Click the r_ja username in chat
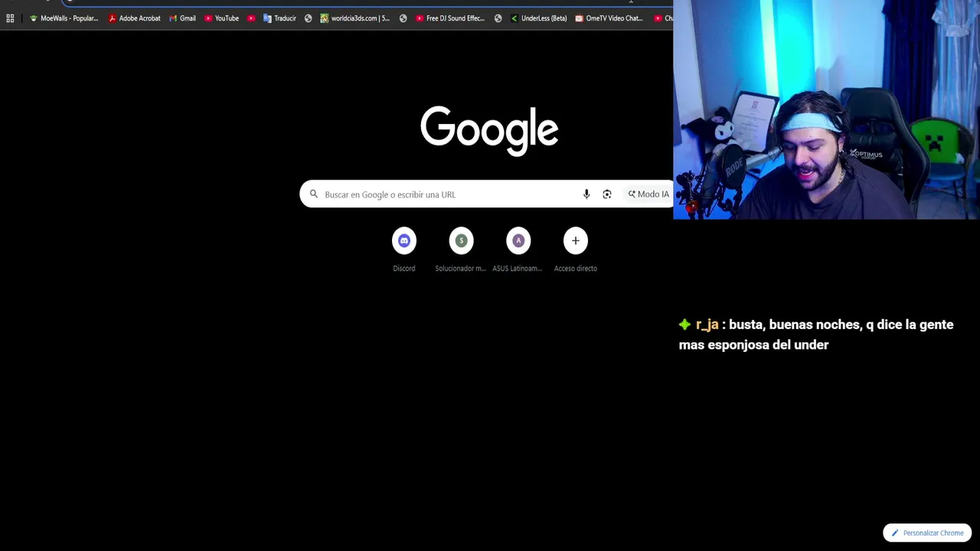The image size is (980, 551). point(707,324)
